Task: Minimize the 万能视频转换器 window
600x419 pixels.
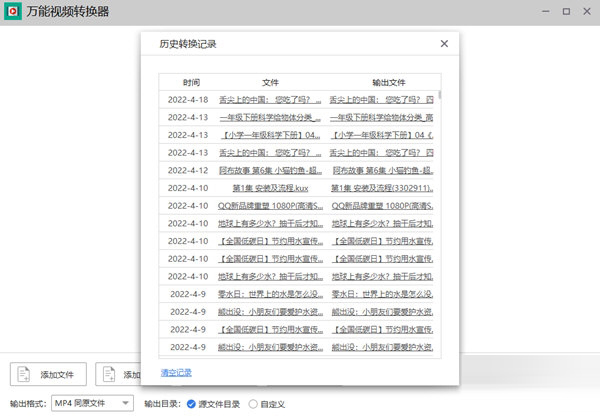Action: click(546, 11)
